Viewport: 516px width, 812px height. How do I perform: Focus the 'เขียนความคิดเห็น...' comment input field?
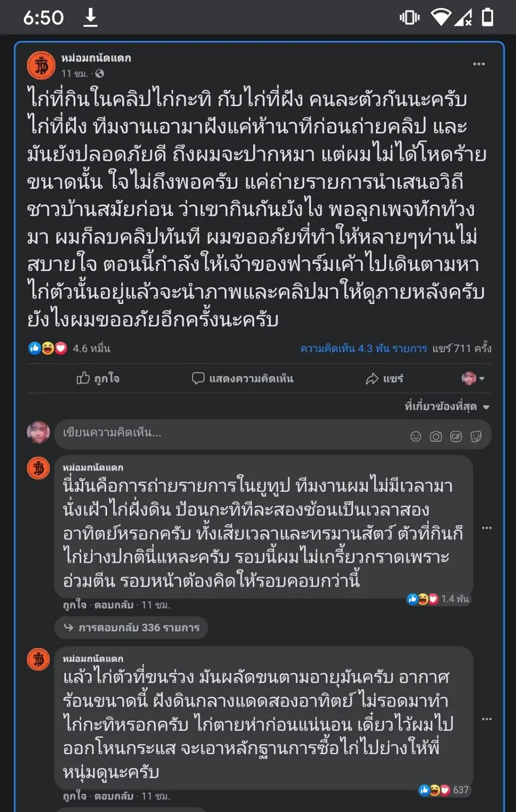coord(228,434)
